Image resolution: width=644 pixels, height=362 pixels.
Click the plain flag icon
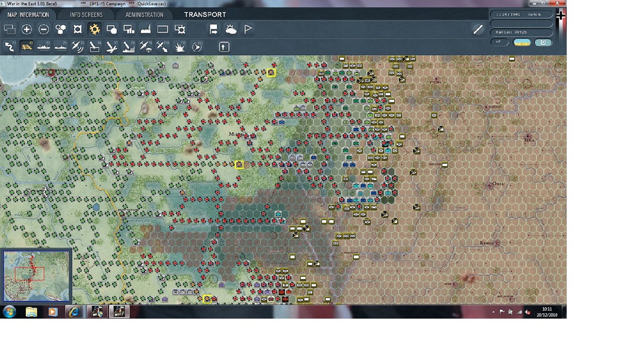[248, 30]
